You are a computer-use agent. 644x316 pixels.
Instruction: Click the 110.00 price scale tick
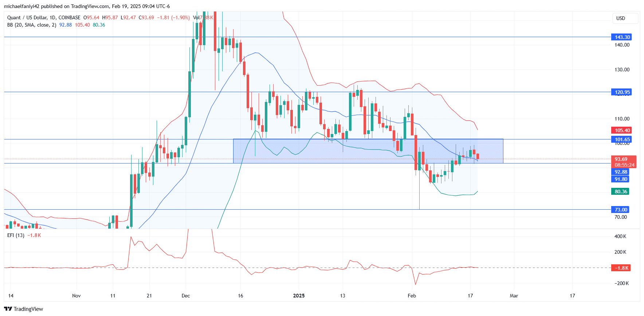(x=622, y=119)
